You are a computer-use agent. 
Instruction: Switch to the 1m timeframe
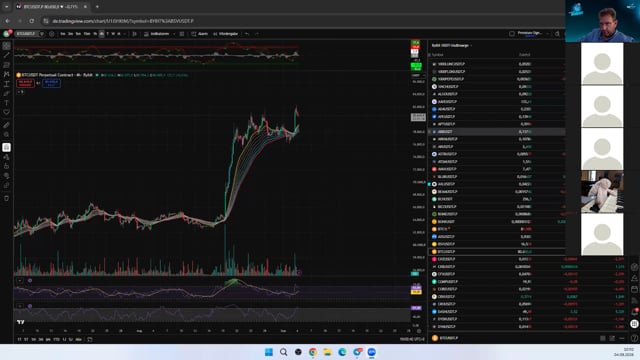pyautogui.click(x=63, y=34)
